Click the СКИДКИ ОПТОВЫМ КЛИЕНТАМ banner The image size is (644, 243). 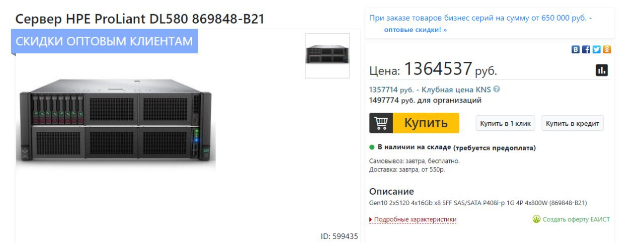105,41
